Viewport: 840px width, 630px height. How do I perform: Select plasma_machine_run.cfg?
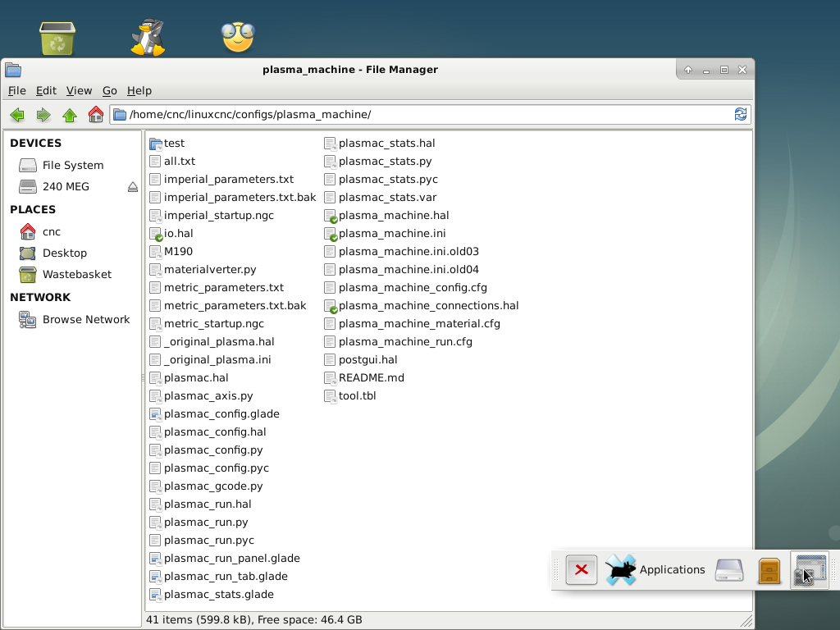(x=405, y=342)
